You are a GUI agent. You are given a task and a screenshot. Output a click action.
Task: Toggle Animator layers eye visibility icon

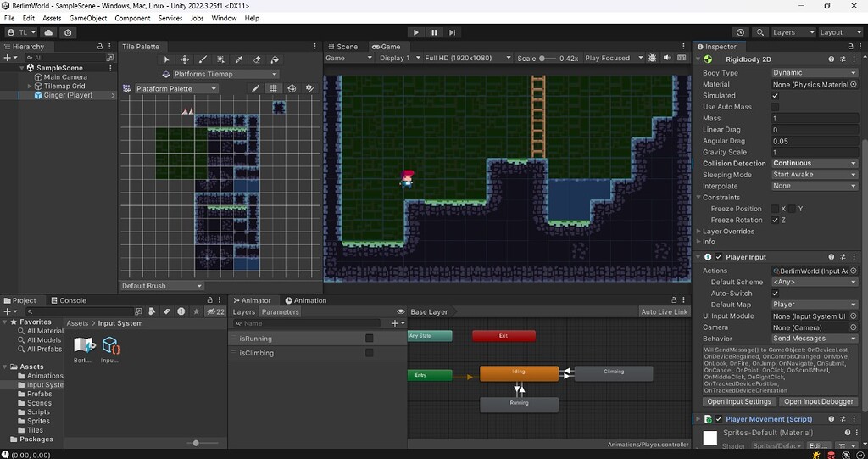click(x=401, y=311)
